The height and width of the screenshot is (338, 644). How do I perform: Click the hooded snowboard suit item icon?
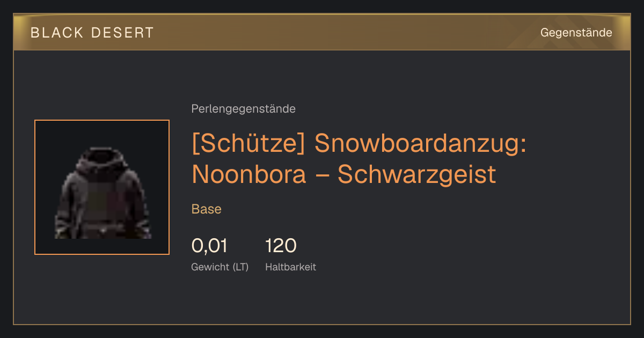point(102,193)
